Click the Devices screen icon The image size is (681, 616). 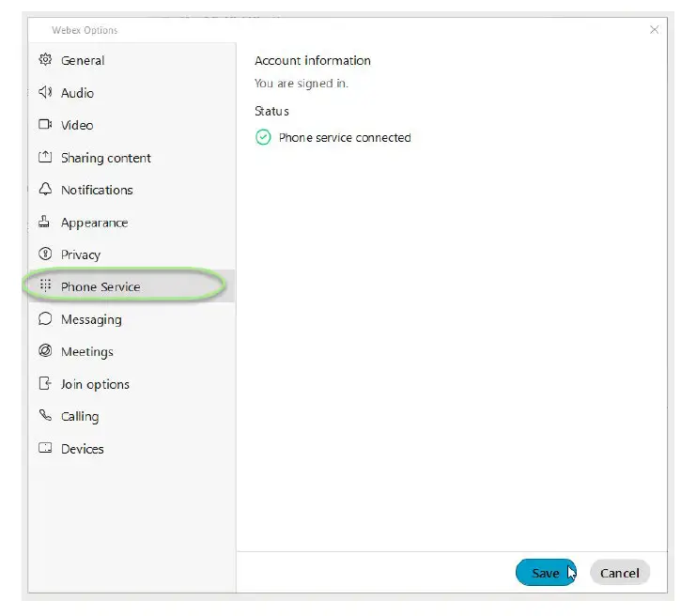click(45, 448)
